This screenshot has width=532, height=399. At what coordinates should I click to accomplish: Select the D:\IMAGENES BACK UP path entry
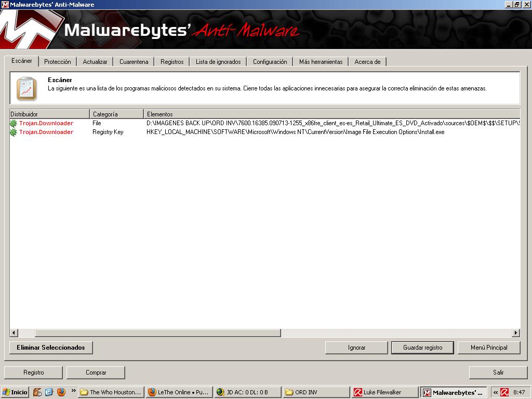click(333, 123)
